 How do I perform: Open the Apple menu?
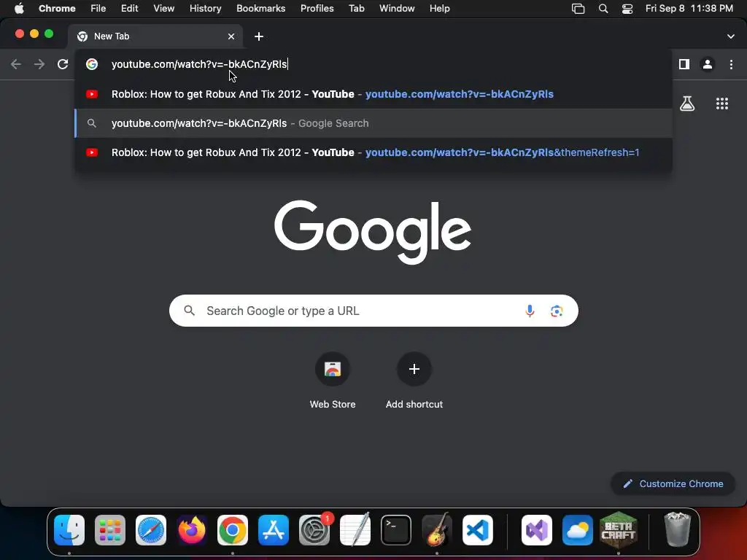[x=19, y=8]
